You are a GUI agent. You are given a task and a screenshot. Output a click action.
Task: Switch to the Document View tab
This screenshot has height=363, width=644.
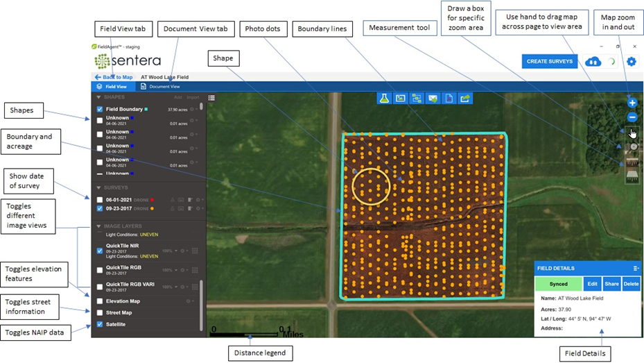[161, 87]
